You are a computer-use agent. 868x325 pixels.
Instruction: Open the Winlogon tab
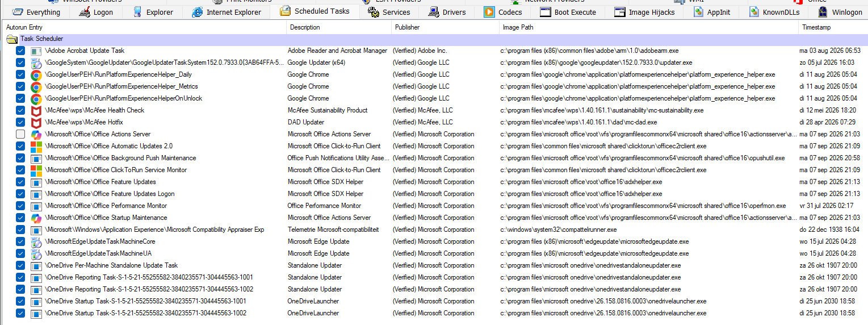(840, 12)
